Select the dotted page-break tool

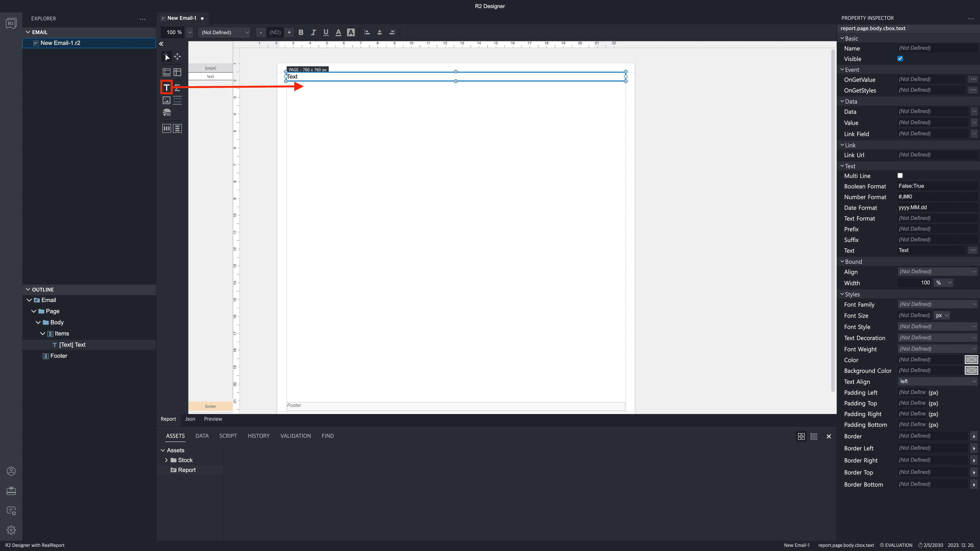pyautogui.click(x=177, y=101)
